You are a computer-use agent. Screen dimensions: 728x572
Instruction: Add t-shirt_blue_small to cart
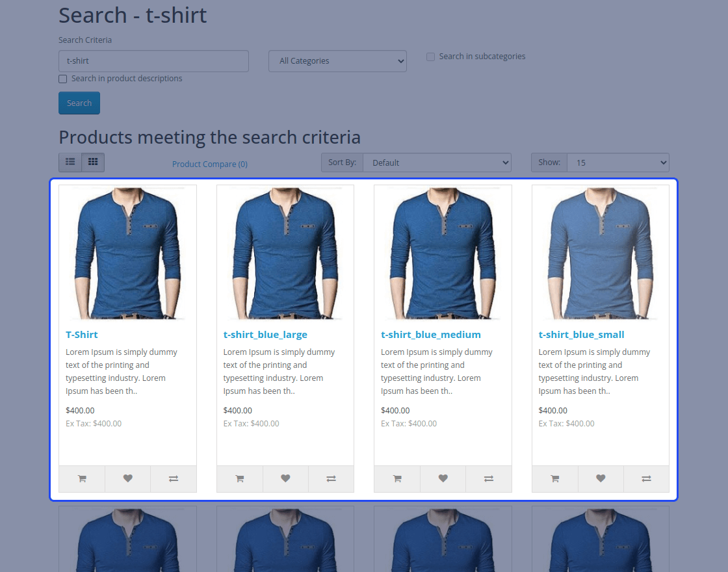tap(555, 478)
